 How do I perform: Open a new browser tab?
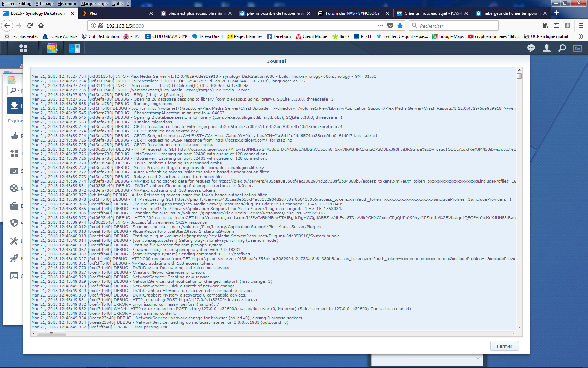[557, 13]
